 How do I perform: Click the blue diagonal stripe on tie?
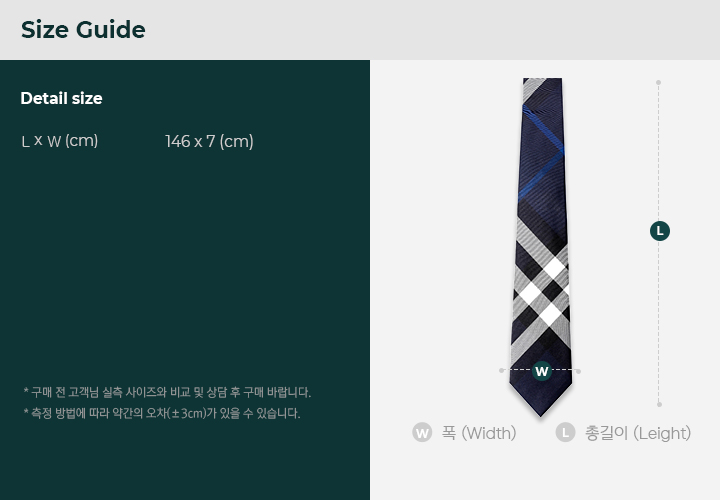coord(543,152)
